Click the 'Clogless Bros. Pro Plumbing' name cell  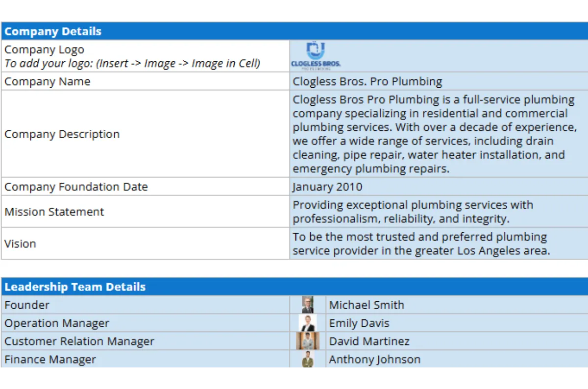pos(438,81)
